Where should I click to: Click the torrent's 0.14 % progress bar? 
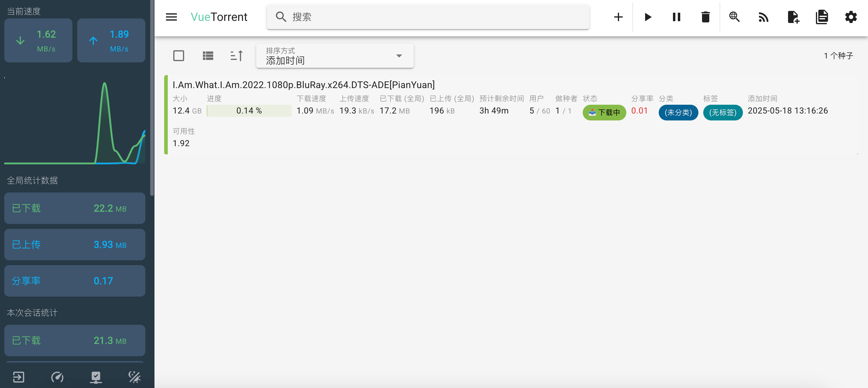249,111
